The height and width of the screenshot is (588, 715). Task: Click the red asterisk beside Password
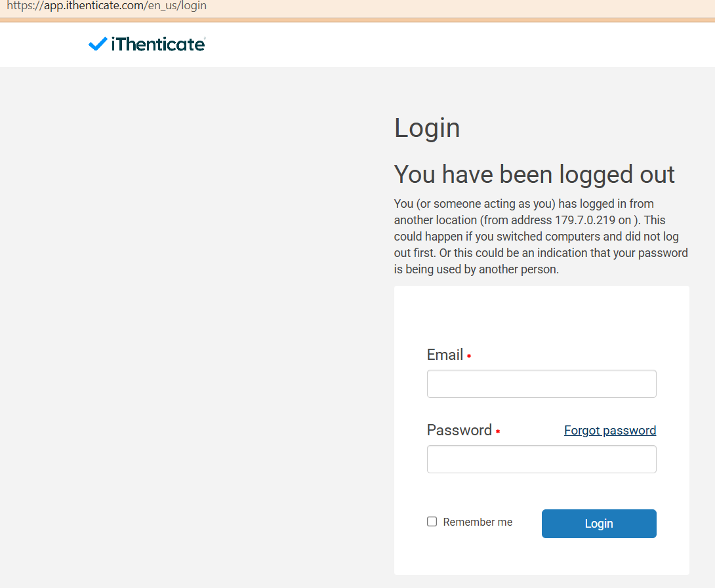pos(497,431)
